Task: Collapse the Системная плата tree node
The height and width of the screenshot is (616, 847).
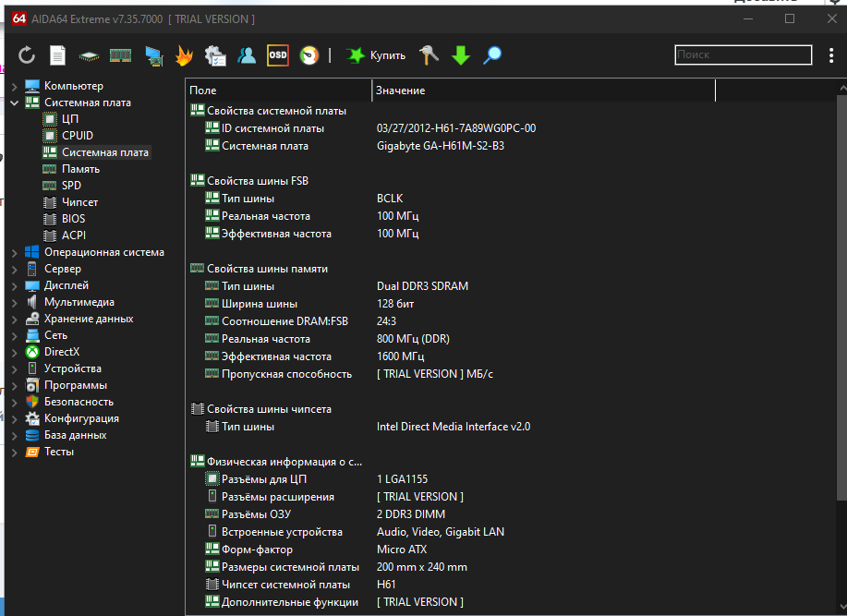Action: pos(15,103)
